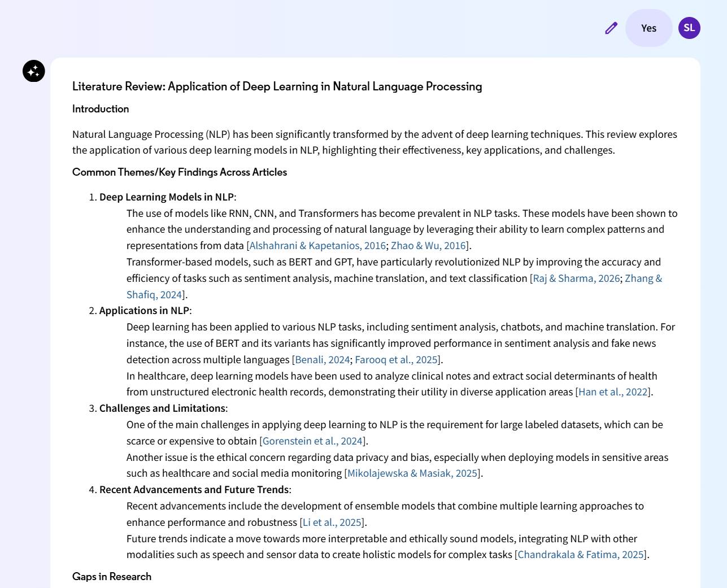This screenshot has width=727, height=588.
Task: Click the pencil edit message icon
Action: click(611, 28)
